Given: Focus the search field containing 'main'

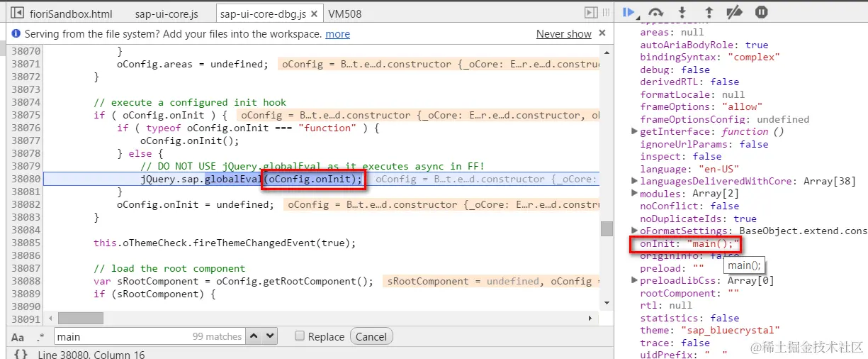Looking at the screenshot, I should coord(149,336).
